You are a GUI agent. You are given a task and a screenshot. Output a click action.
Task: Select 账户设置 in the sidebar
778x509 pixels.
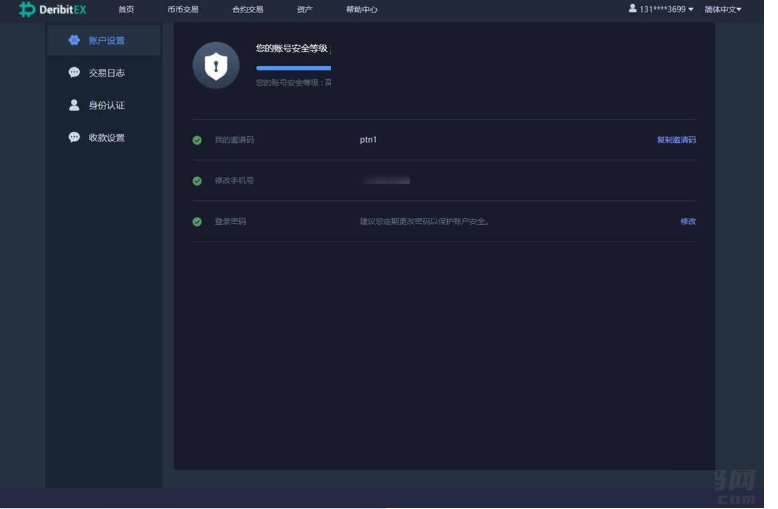pos(106,41)
